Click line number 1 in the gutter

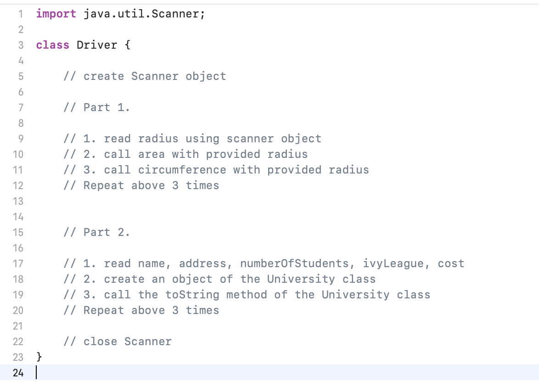pyautogui.click(x=20, y=14)
